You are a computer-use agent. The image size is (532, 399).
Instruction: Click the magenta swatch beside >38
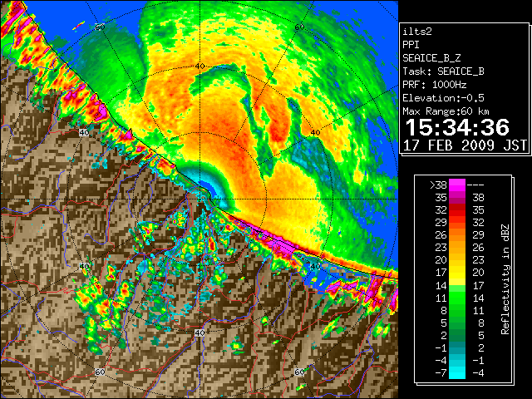point(457,185)
